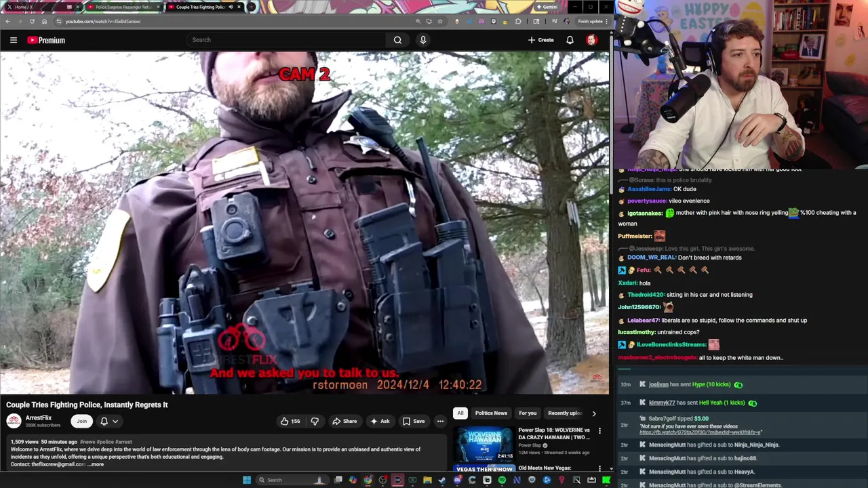Select the All recommendations filter chip
This screenshot has height=488, width=868.
460,413
